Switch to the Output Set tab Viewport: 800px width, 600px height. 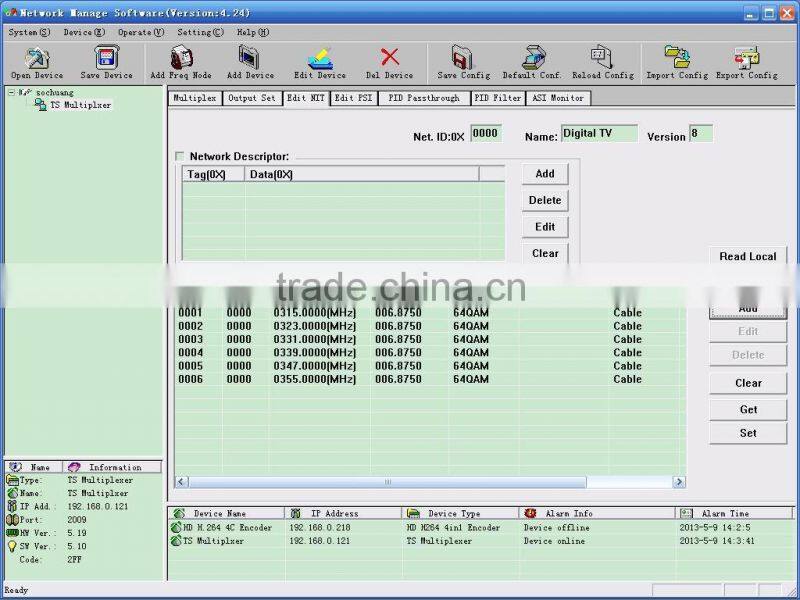pos(252,98)
